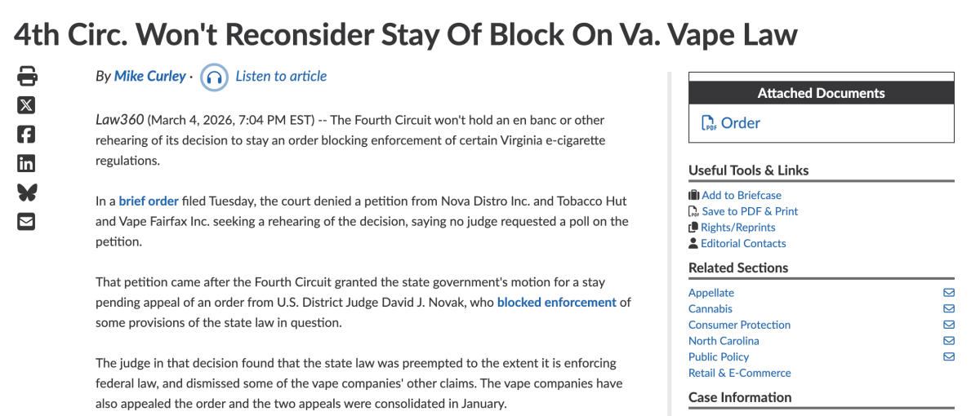Share article on LinkedIn
Image resolution: width=980 pixels, height=416 pixels.
pyautogui.click(x=27, y=163)
